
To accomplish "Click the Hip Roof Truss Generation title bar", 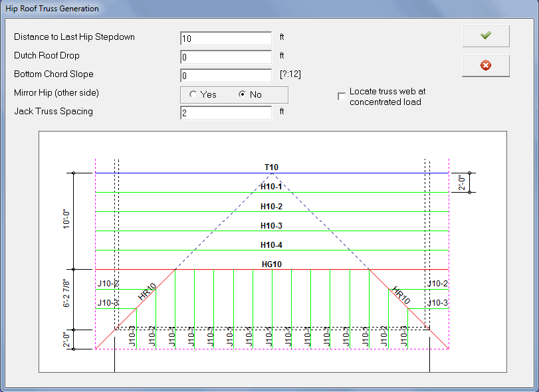I will (x=53, y=9).
